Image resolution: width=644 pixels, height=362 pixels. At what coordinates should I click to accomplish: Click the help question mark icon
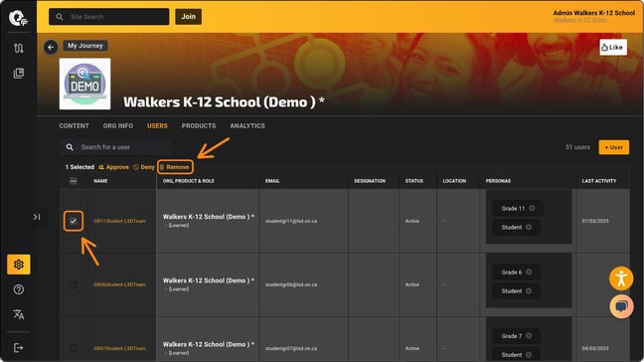pyautogui.click(x=19, y=289)
